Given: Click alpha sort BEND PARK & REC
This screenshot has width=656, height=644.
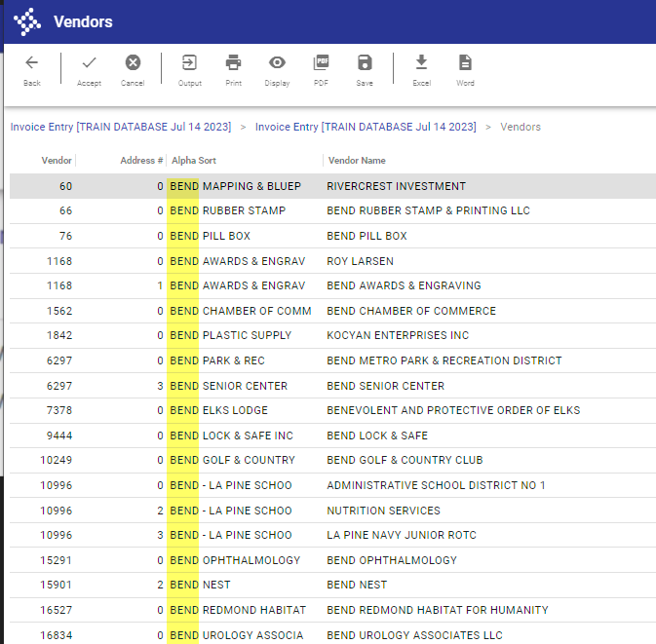Looking at the screenshot, I should coord(217,360).
